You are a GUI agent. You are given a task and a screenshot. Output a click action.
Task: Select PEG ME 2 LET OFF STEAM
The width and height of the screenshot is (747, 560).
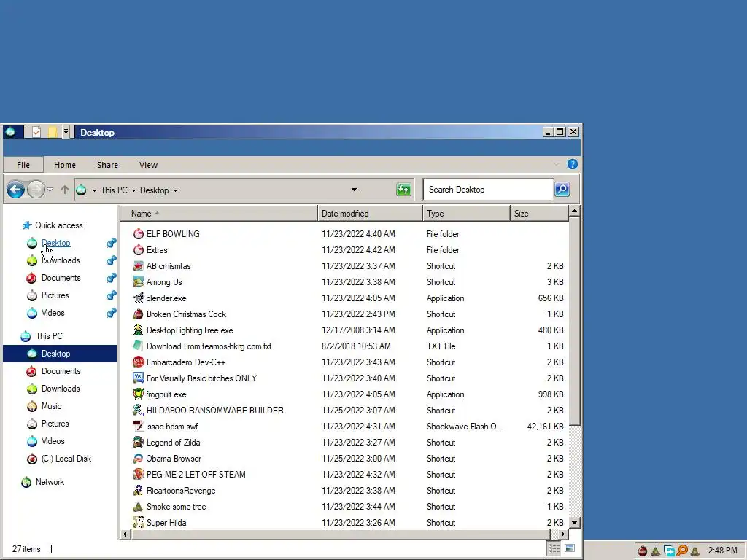pyautogui.click(x=196, y=475)
